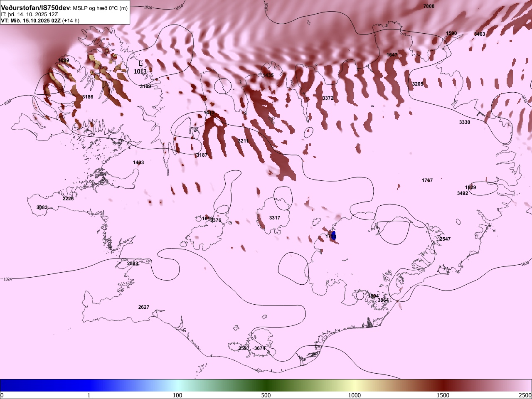The width and height of the screenshot is (532, 399).
Task: Select the 2597 label near the south coast
Action: [x=244, y=348]
